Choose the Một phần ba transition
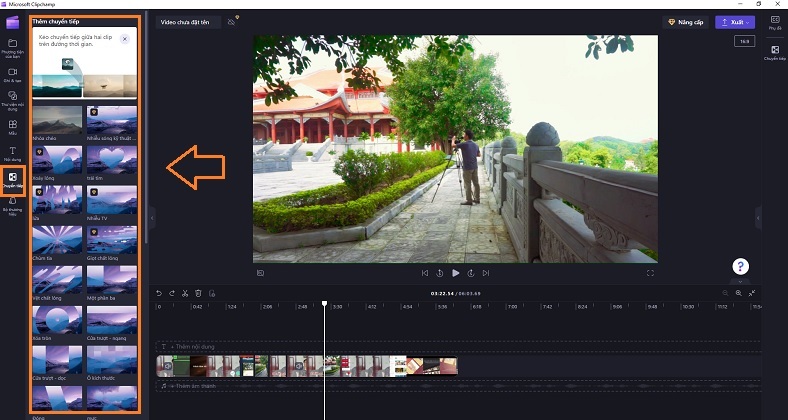Screen dimensions: 788x420 click(x=112, y=280)
